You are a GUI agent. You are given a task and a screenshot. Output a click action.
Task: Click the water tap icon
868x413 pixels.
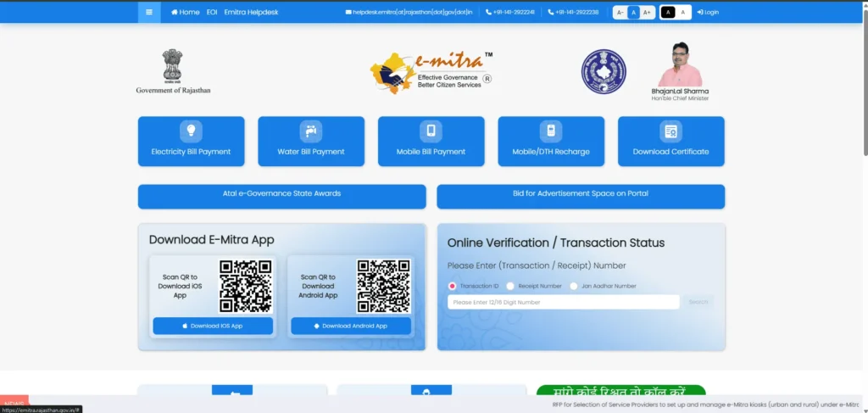311,131
